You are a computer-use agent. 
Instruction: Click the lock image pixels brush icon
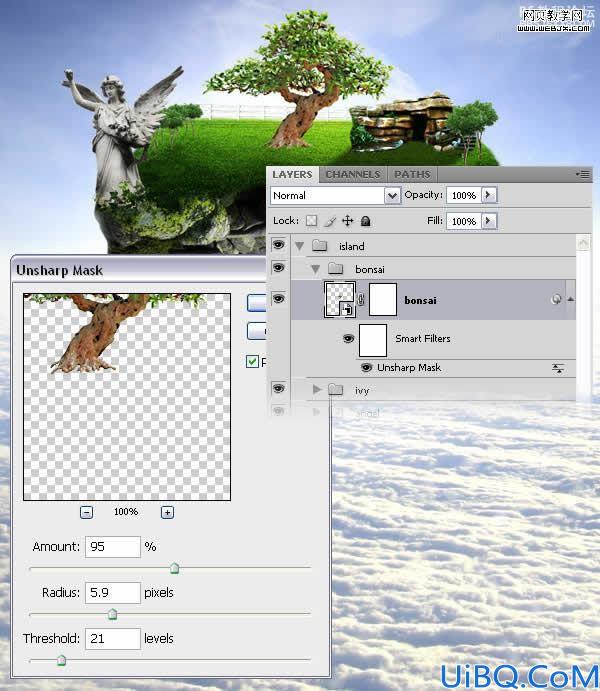(x=330, y=221)
